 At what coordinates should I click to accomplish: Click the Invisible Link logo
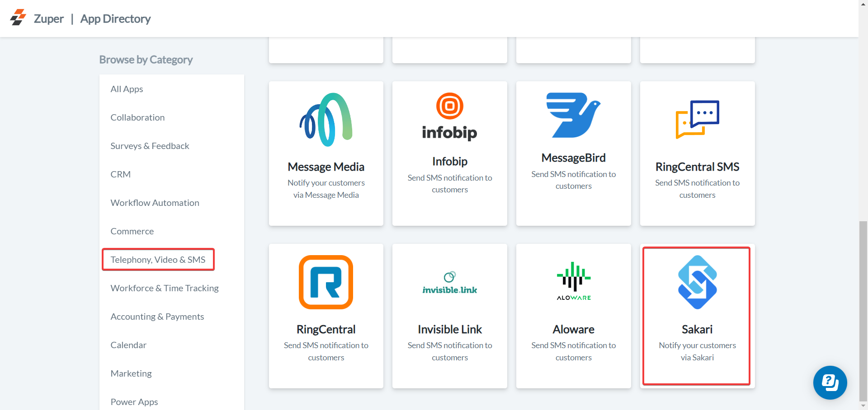(450, 283)
